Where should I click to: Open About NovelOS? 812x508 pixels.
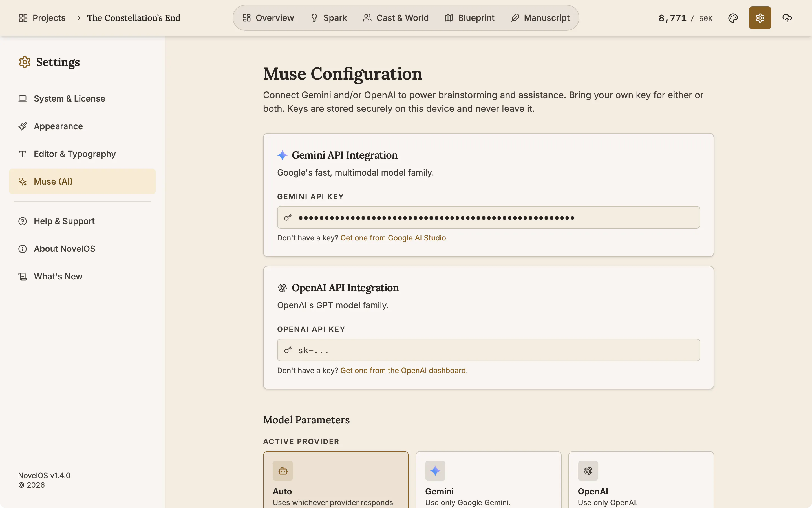[x=82, y=249]
